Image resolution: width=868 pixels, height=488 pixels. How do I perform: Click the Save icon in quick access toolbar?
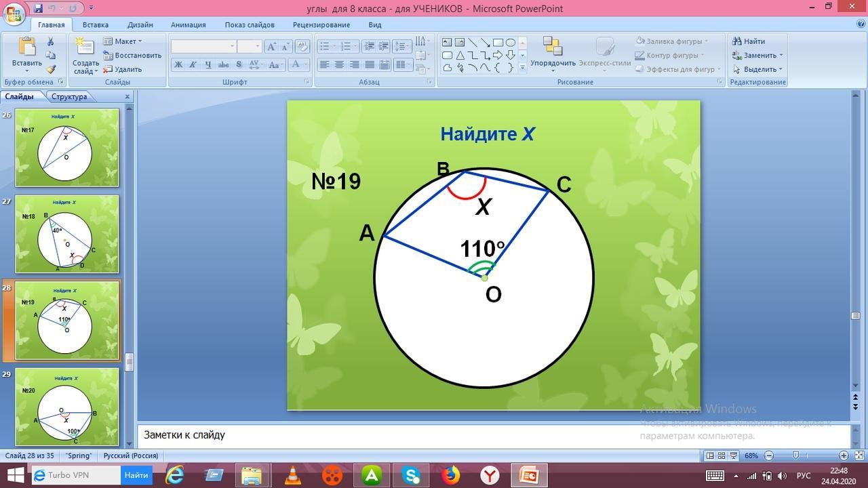coord(38,8)
